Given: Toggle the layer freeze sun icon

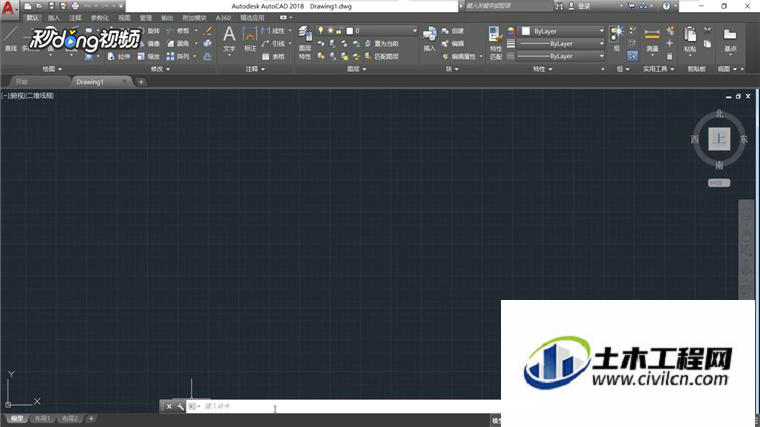Looking at the screenshot, I should point(330,31).
